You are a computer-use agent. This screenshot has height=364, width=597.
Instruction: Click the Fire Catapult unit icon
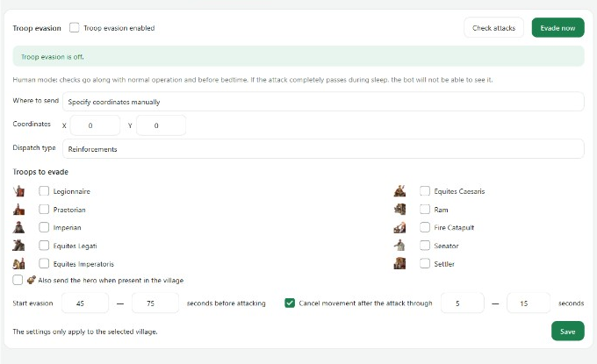(x=399, y=227)
